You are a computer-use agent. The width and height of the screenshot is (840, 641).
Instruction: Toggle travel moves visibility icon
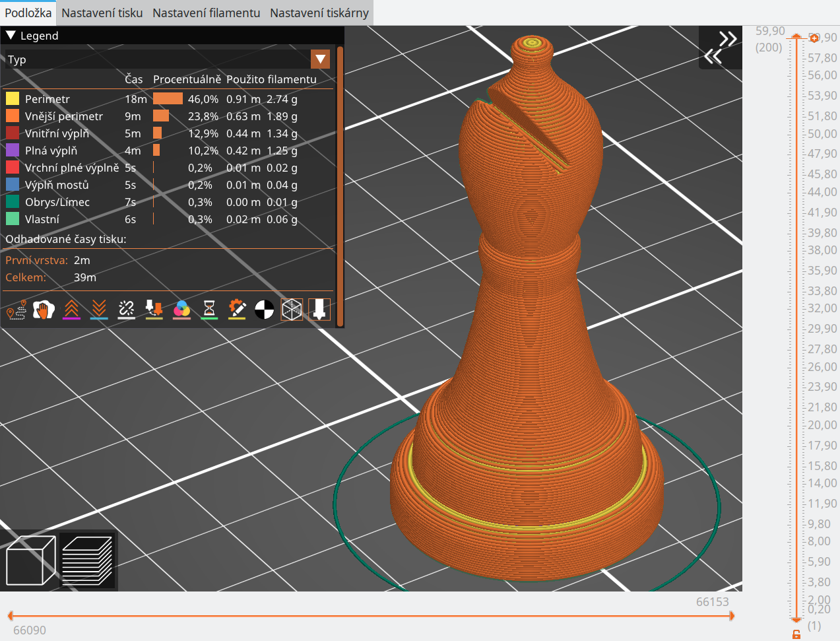click(x=16, y=309)
